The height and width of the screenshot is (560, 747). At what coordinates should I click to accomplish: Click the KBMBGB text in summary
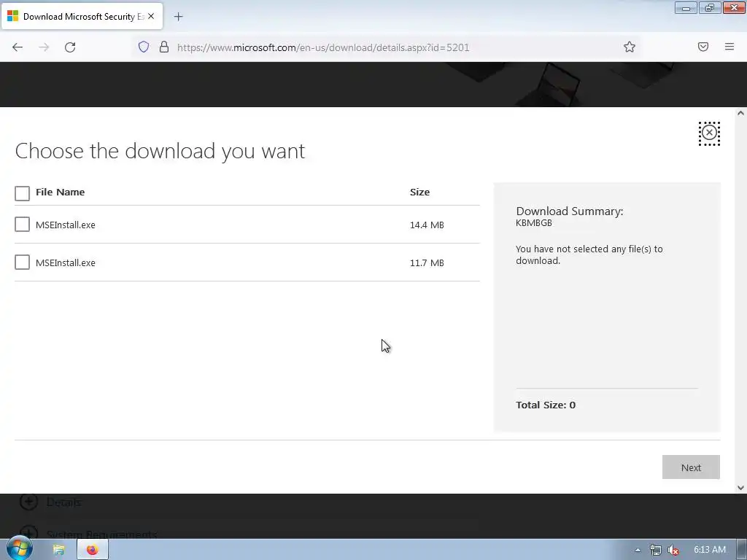533,223
